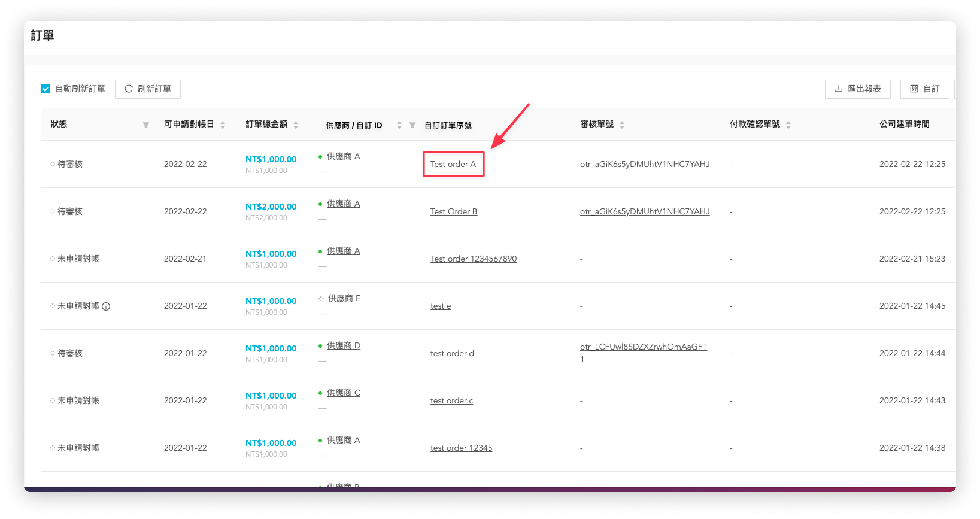Sort by 付款確認單號 column
The image size is (980, 519).
click(788, 125)
